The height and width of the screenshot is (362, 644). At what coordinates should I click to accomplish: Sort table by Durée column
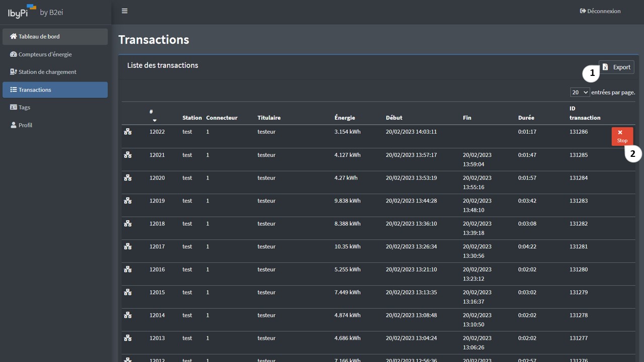coord(526,118)
